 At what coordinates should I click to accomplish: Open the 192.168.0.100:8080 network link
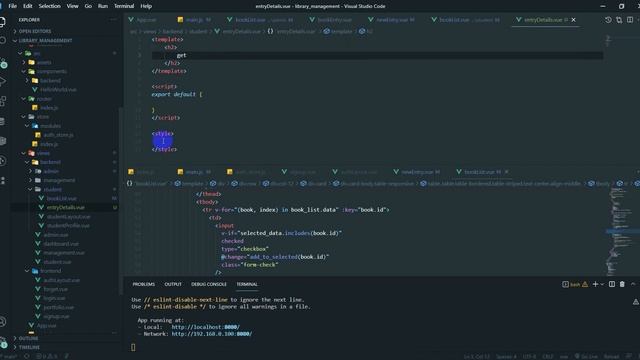click(211, 334)
